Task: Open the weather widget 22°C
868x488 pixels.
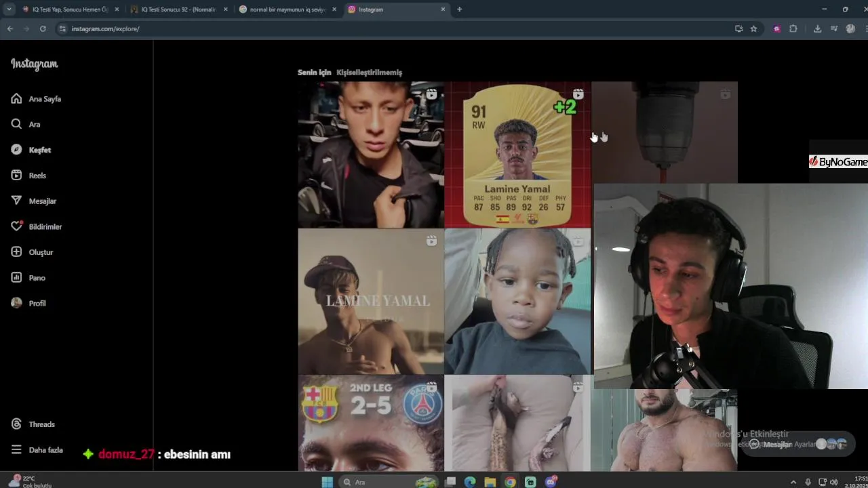Action: [29, 481]
